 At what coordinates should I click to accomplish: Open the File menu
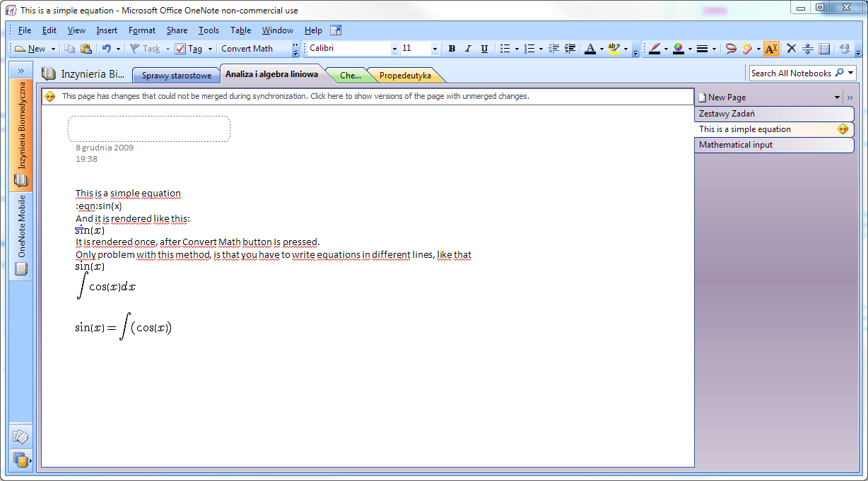pos(25,30)
